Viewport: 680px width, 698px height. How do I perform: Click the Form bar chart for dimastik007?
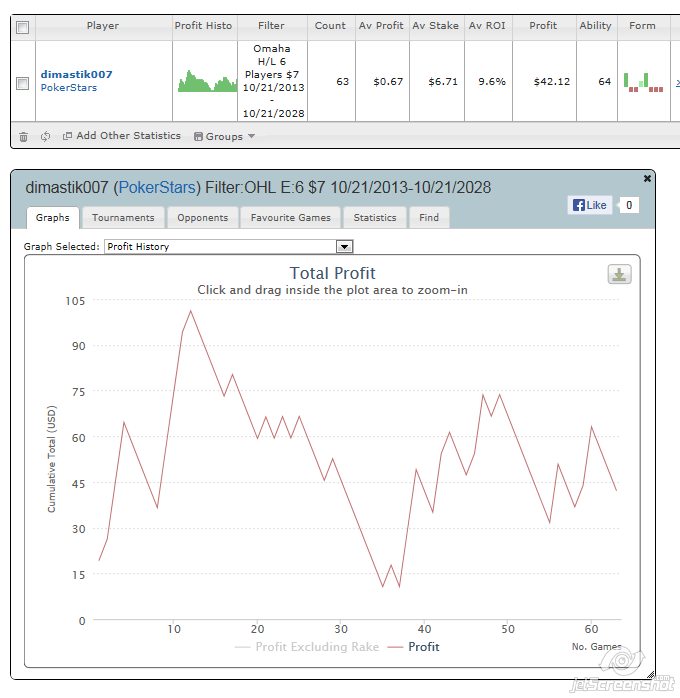(x=644, y=82)
